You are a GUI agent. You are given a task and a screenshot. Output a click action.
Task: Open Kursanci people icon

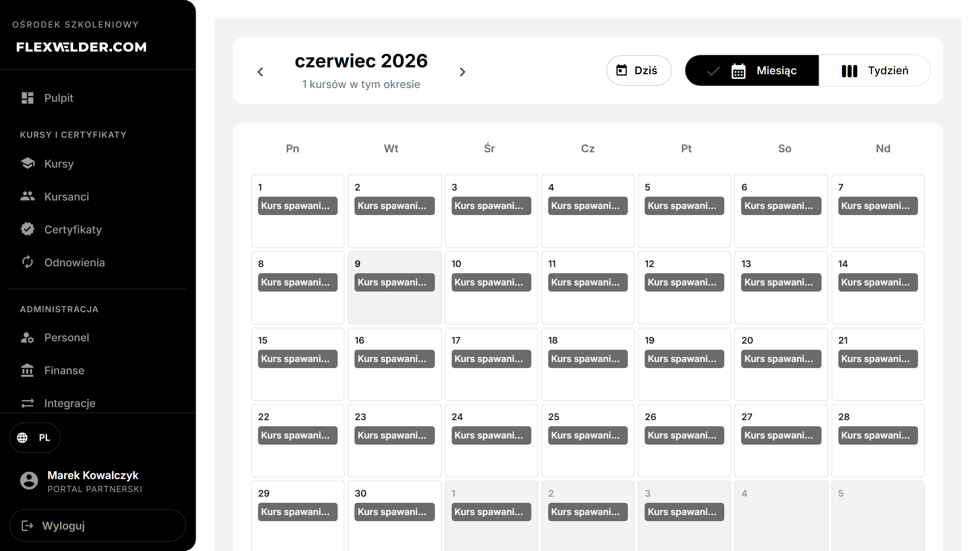point(28,196)
